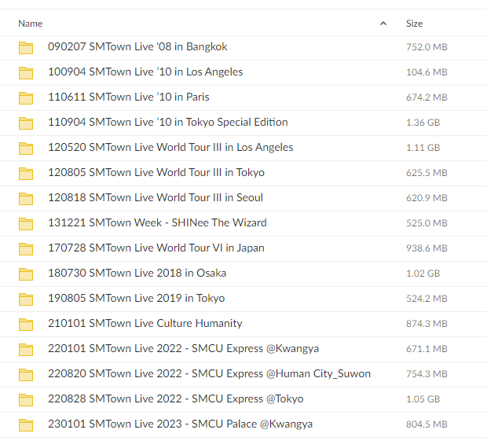Click folder icon for 110904 Tokyo Special Edition
Viewport: 487px width, 448px height.
click(x=26, y=123)
